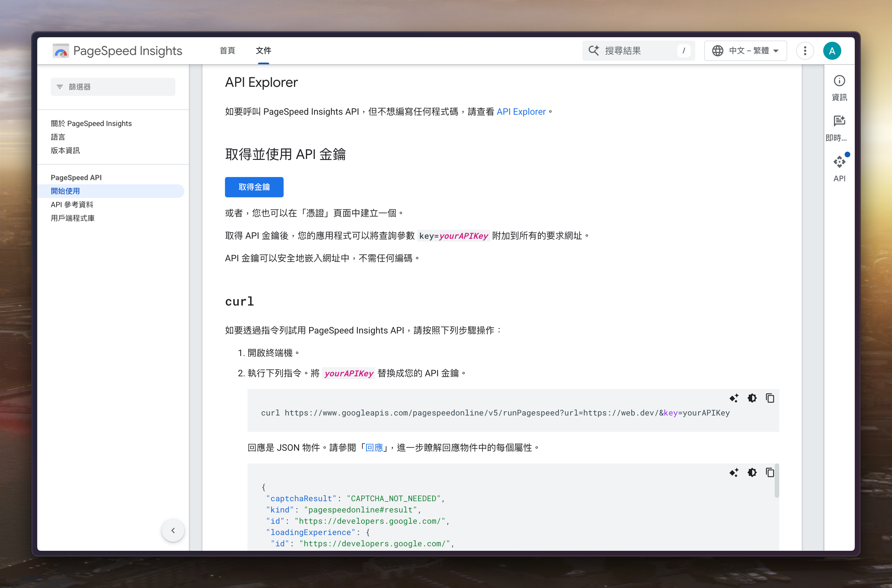Click the yourAPIKey code in step 2
Screen dimensions: 892x588
(349, 373)
